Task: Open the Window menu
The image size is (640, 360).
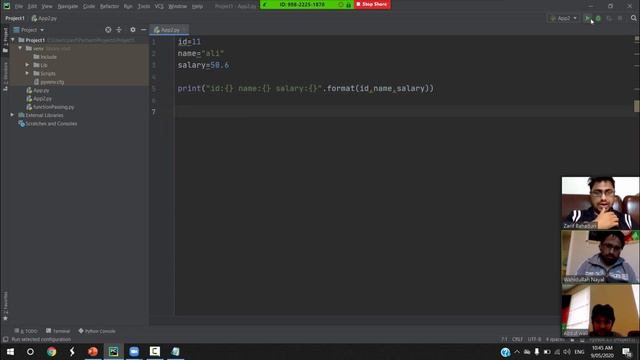Action: (x=178, y=7)
